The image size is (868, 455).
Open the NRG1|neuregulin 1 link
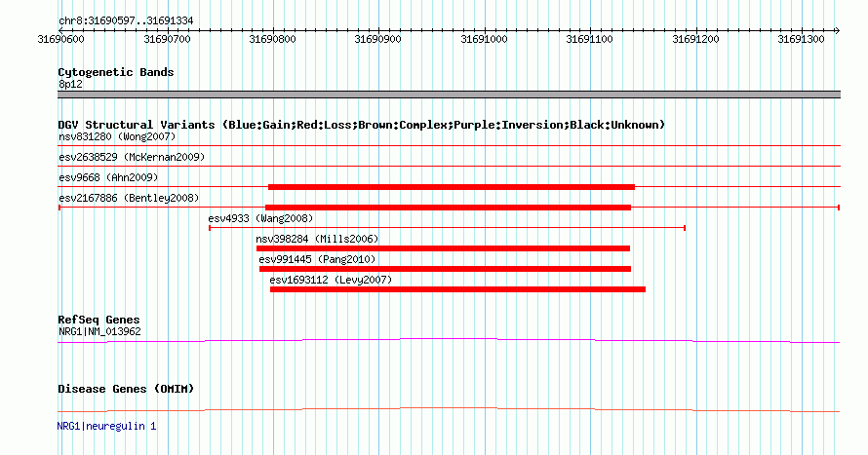[x=106, y=426]
